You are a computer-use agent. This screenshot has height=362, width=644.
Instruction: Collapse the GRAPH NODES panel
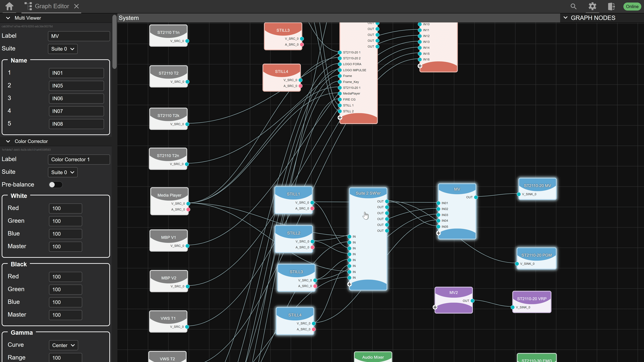pos(566,18)
